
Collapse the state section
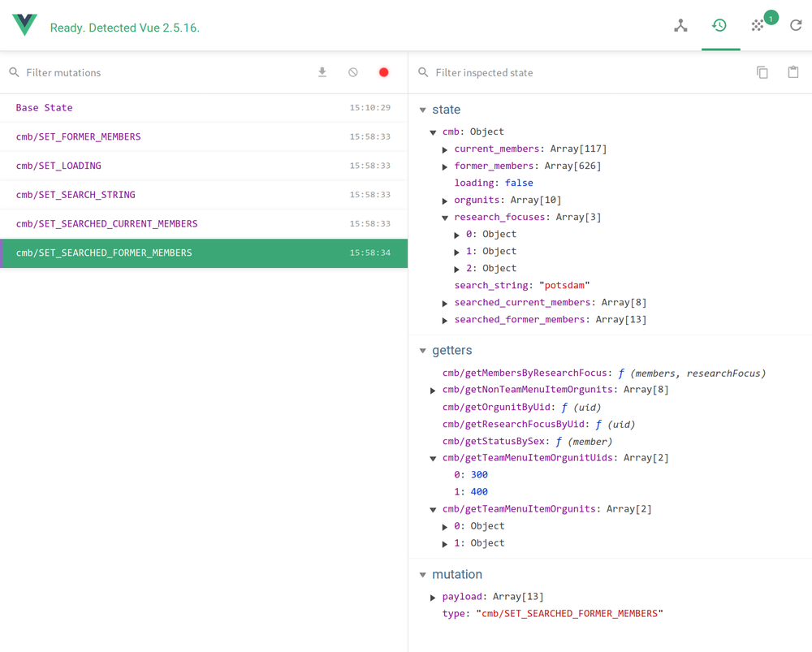(422, 110)
